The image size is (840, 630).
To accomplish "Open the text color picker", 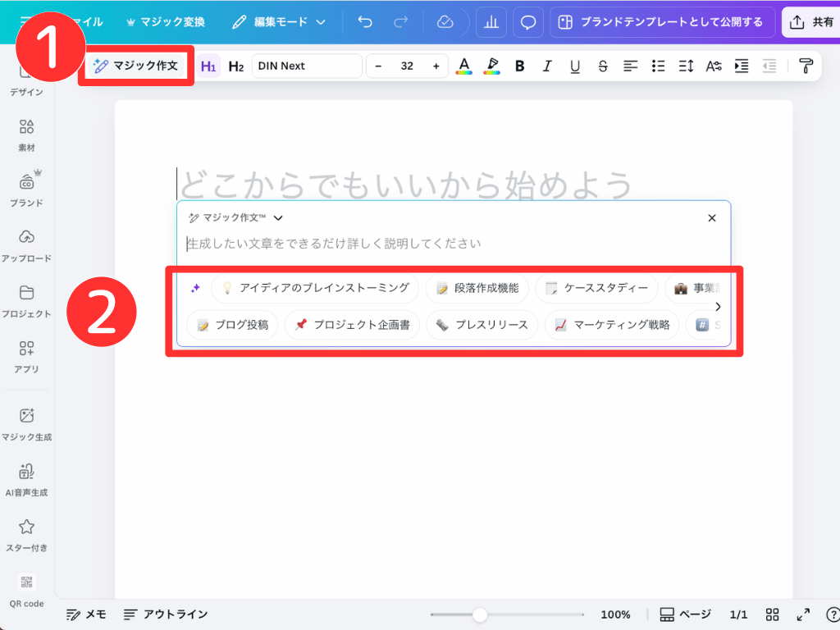I will point(464,66).
